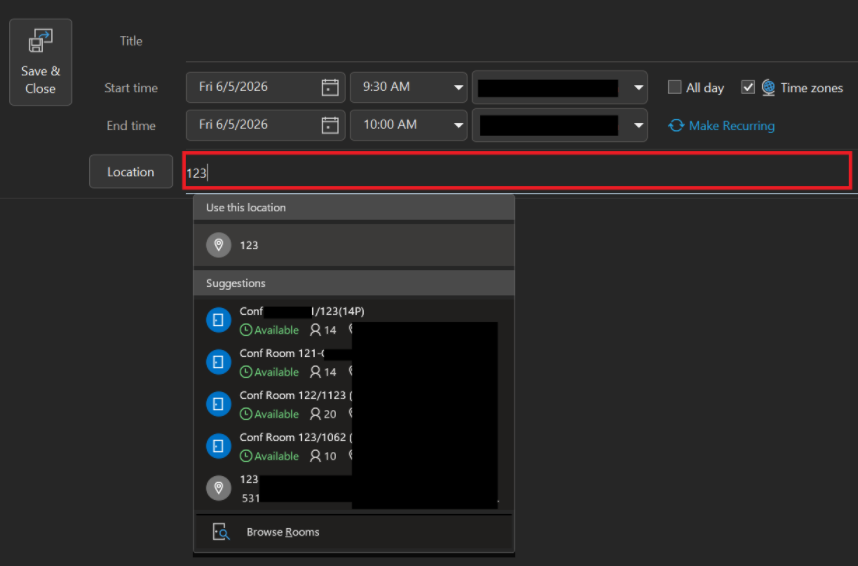Click Available status on Conf Room 122/1123

pyautogui.click(x=270, y=414)
